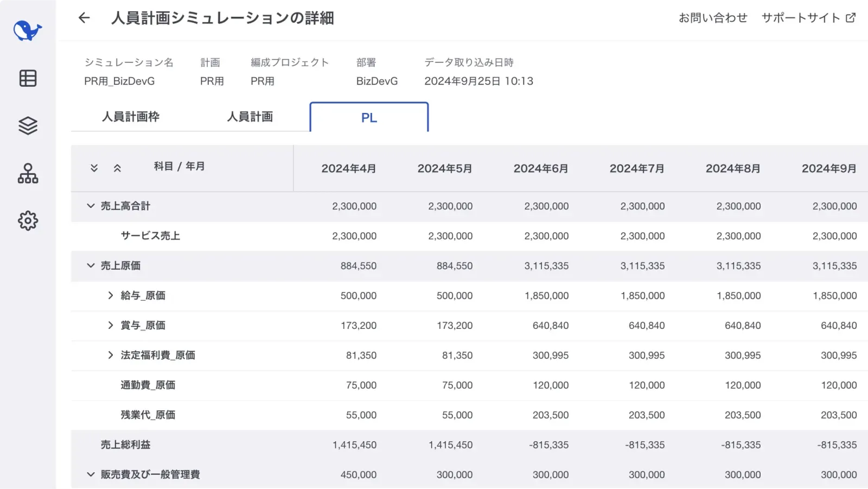Click the 2024年5月 column header
Image resolution: width=868 pixels, height=489 pixels.
point(445,169)
